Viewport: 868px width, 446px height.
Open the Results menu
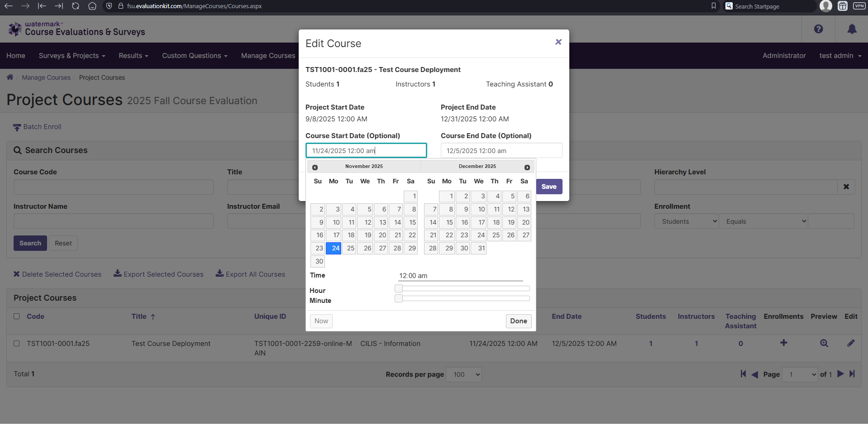click(x=134, y=56)
